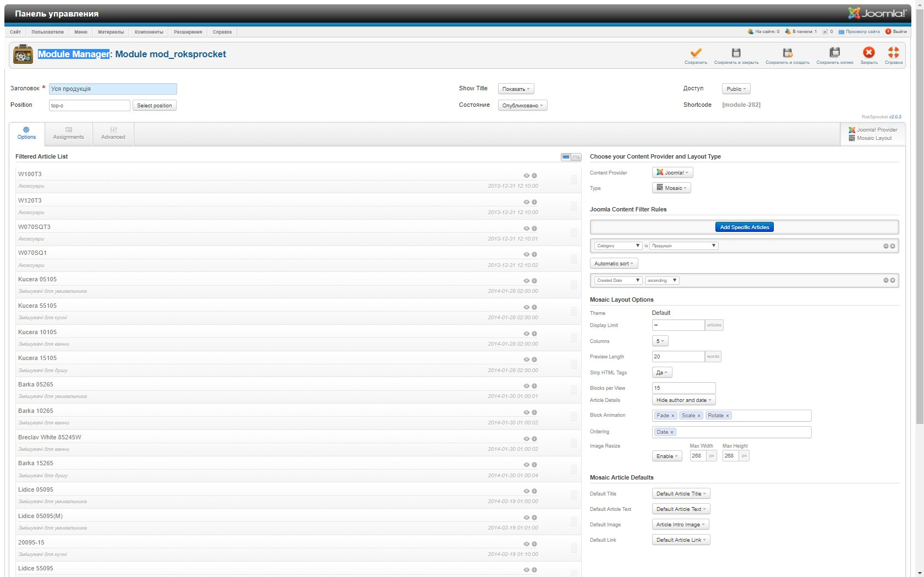Open Content Provider Joomla! dropdown
The width and height of the screenshot is (924, 577).
672,172
